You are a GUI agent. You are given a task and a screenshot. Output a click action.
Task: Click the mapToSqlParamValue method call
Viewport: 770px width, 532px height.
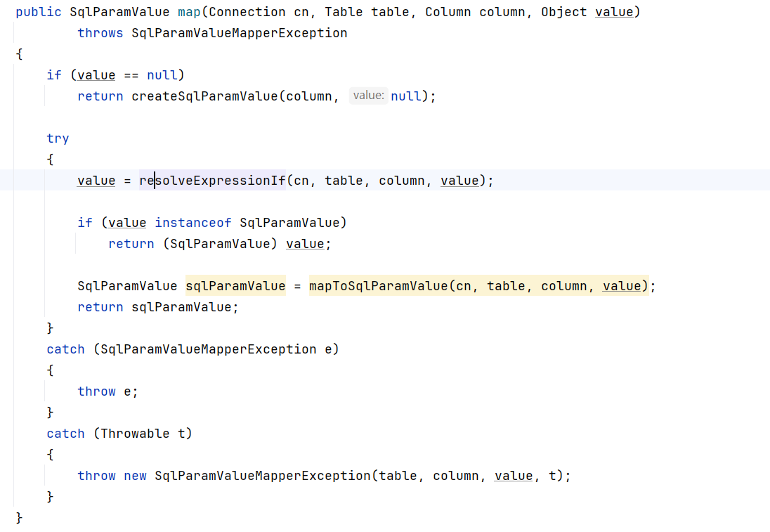(x=379, y=286)
